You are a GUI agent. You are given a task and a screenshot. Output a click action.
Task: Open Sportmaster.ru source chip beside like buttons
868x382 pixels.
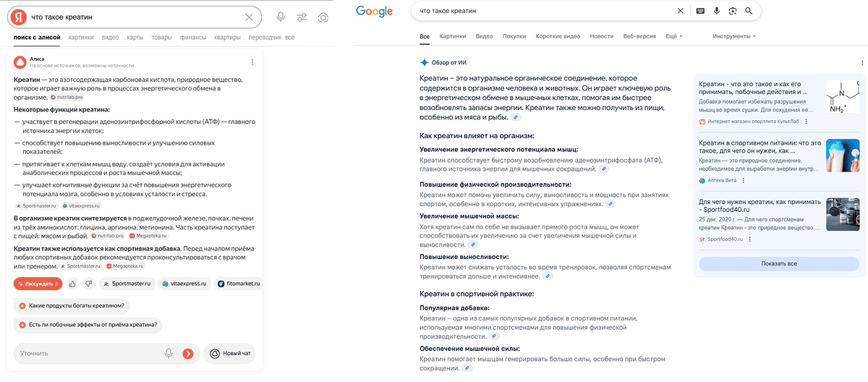[127, 284]
